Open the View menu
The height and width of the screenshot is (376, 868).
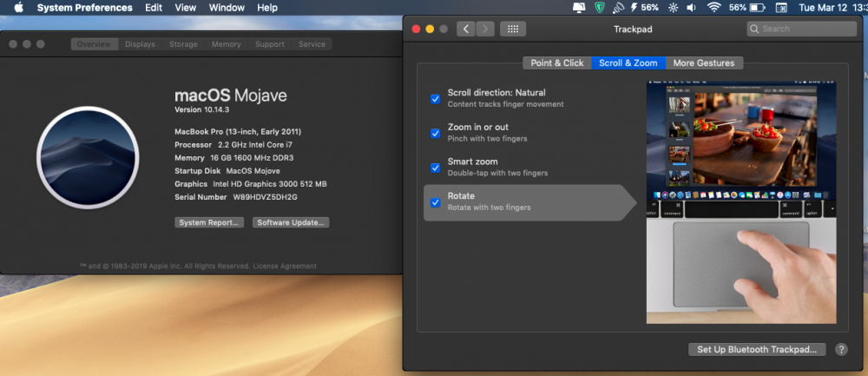186,8
